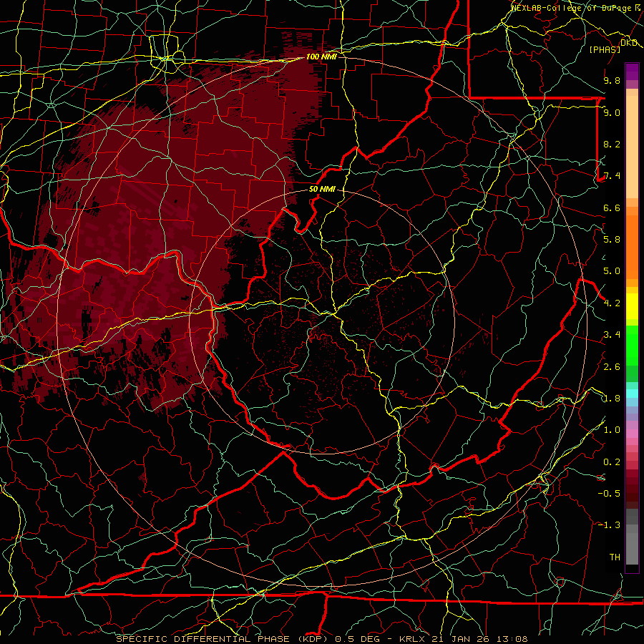Click the [PHAS] legend header

tap(605, 49)
